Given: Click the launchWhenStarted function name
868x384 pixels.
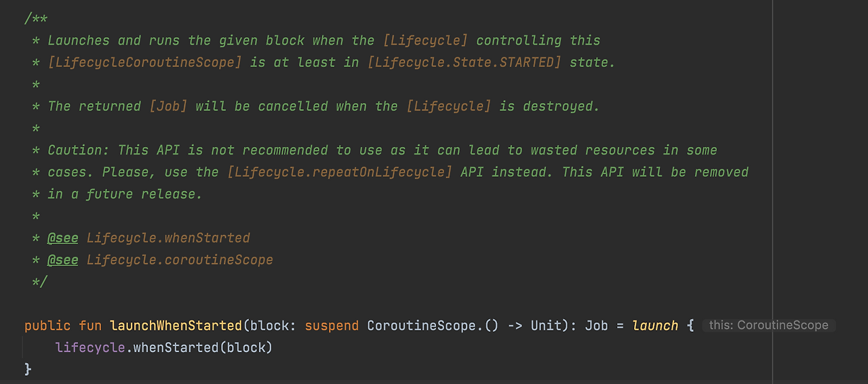Looking at the screenshot, I should tap(176, 326).
